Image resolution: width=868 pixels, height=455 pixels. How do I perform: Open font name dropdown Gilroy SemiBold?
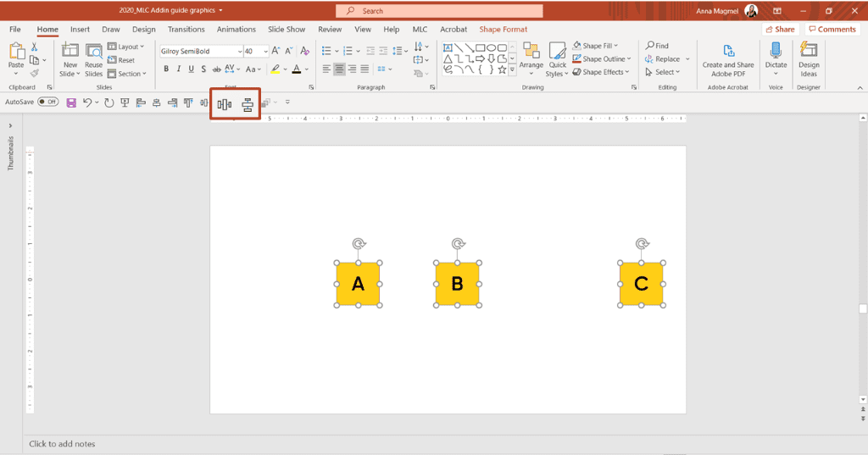240,52
